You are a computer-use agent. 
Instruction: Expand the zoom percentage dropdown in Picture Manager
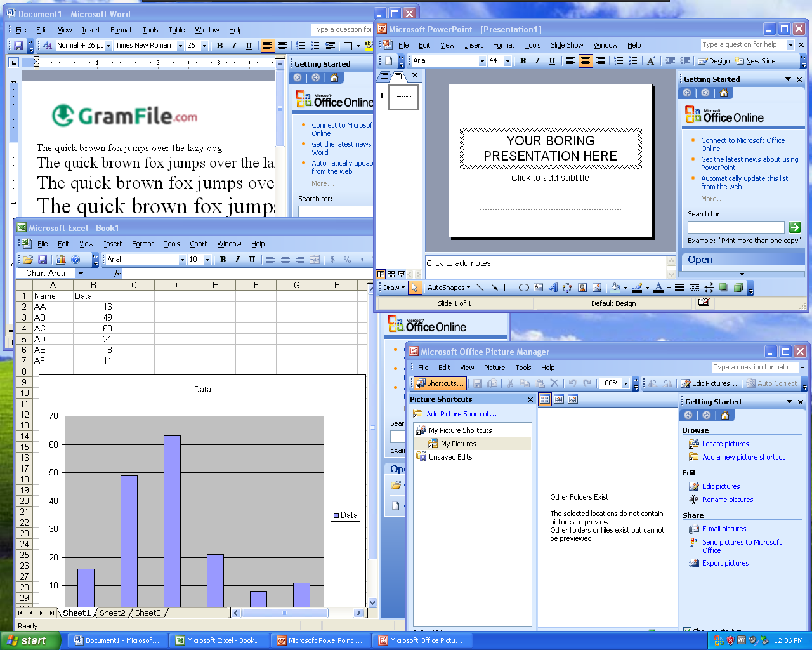point(626,383)
